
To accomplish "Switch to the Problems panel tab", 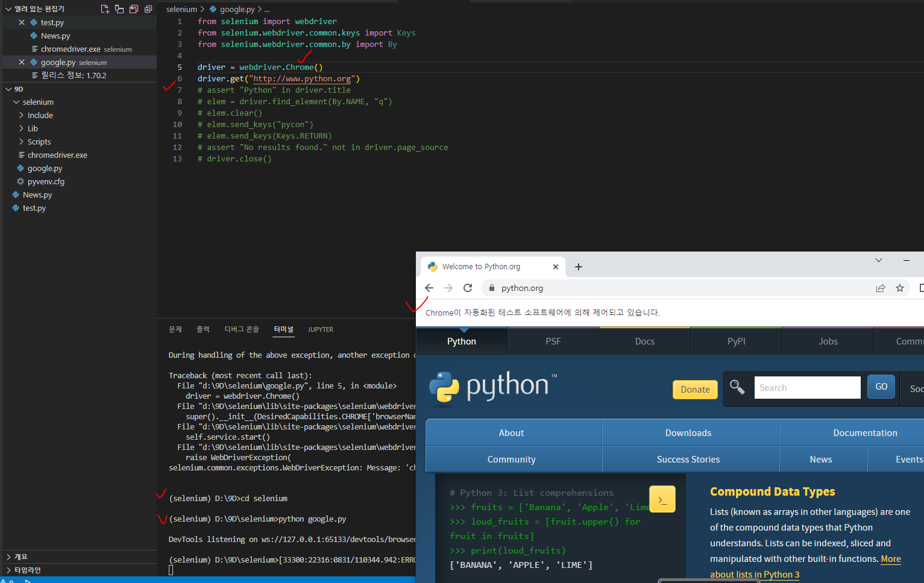I will [x=175, y=329].
